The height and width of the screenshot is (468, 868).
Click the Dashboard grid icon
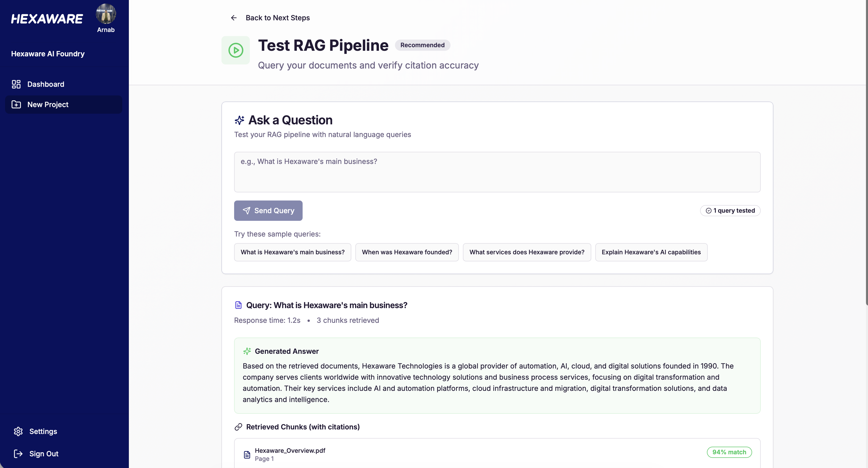(x=16, y=84)
